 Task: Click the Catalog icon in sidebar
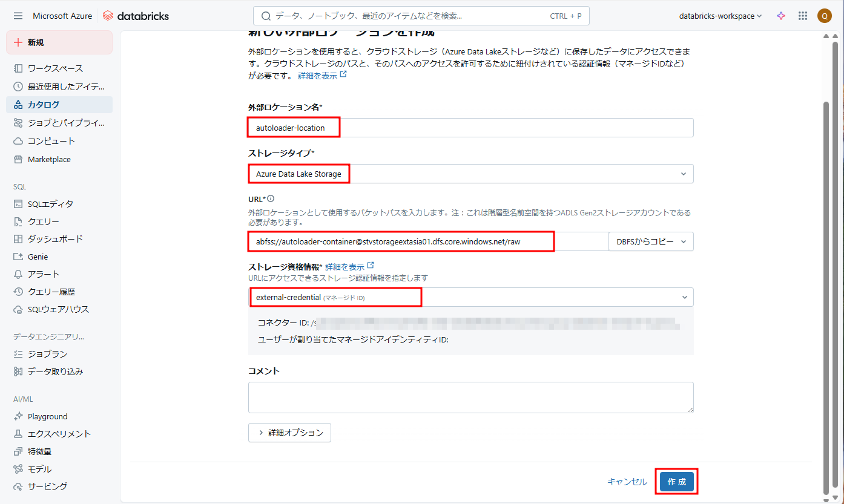point(18,105)
